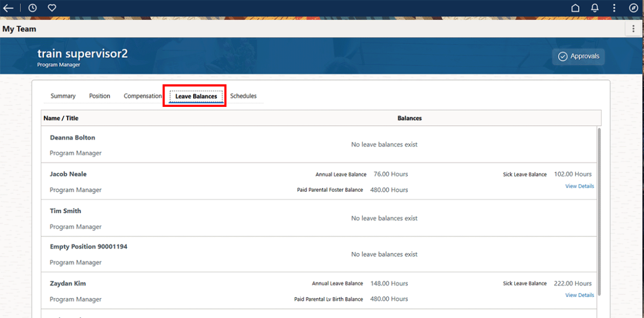Open top bar actions menu dots

[x=614, y=8]
